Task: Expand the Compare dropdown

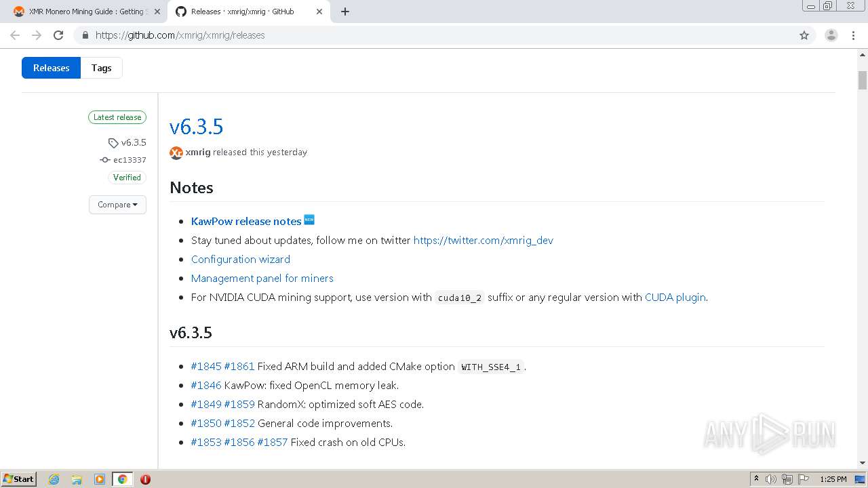Action: pos(117,205)
